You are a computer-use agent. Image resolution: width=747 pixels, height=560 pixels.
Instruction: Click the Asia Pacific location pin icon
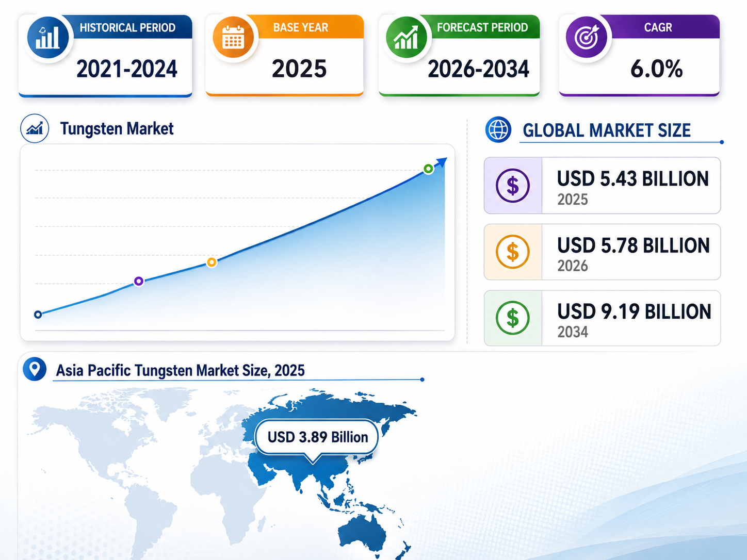point(35,369)
